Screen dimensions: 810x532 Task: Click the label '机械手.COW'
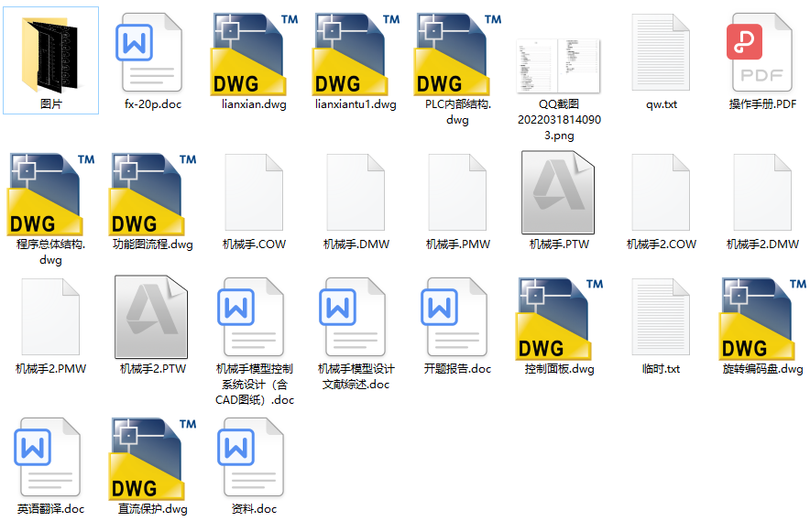point(254,244)
